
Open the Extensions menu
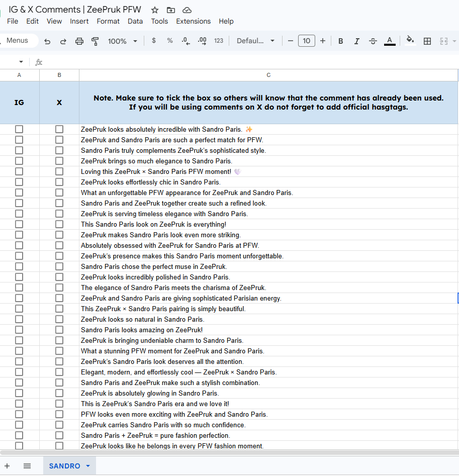pos(194,21)
